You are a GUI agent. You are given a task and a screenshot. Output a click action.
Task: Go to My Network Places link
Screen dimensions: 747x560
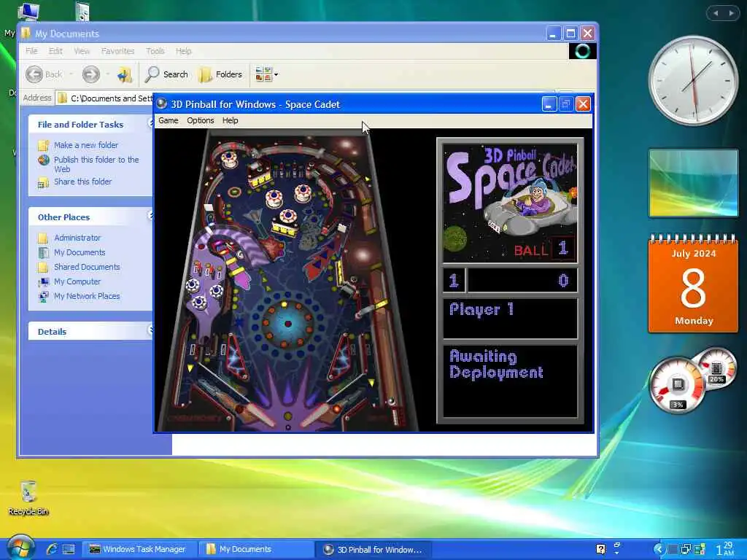(87, 296)
